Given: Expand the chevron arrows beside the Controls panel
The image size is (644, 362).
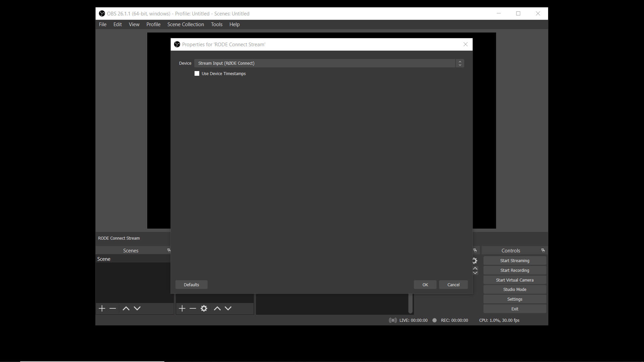Looking at the screenshot, I should point(475,270).
